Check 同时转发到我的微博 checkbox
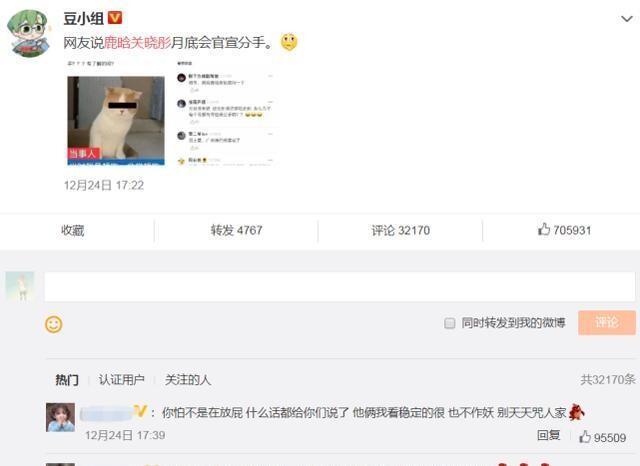The height and width of the screenshot is (466, 640). point(449,323)
